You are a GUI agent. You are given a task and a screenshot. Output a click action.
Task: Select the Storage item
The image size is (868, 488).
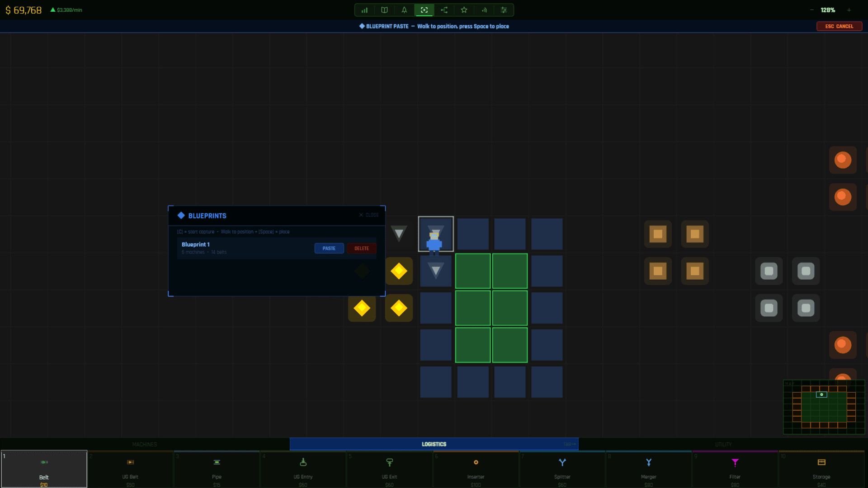[x=821, y=469]
